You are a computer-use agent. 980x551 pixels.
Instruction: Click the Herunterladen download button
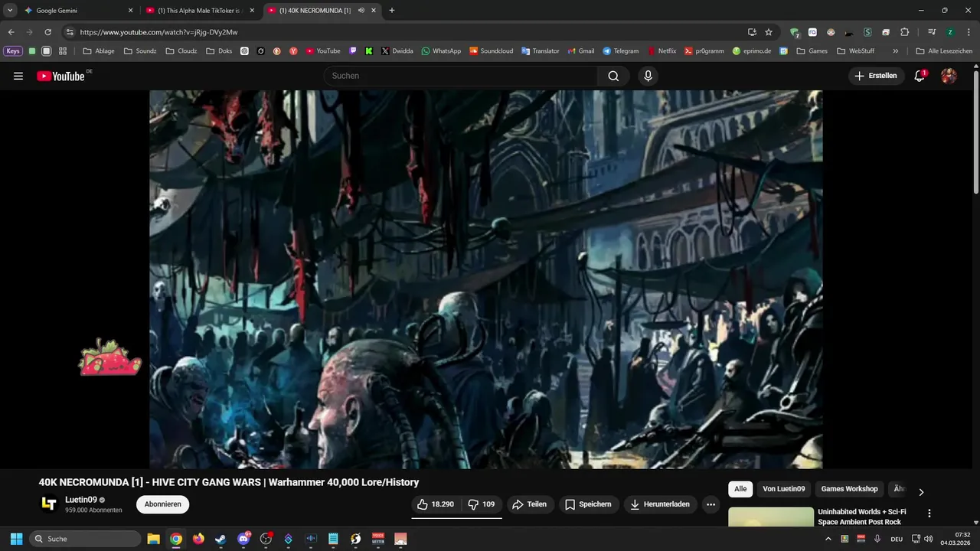(660, 504)
